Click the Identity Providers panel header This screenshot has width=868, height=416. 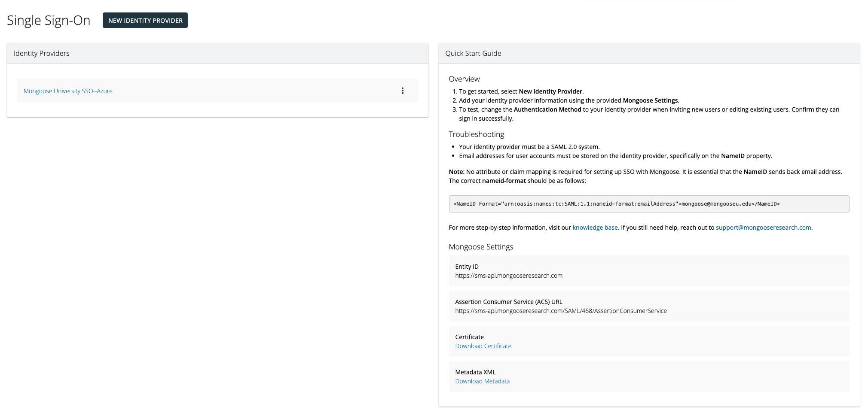pos(42,53)
